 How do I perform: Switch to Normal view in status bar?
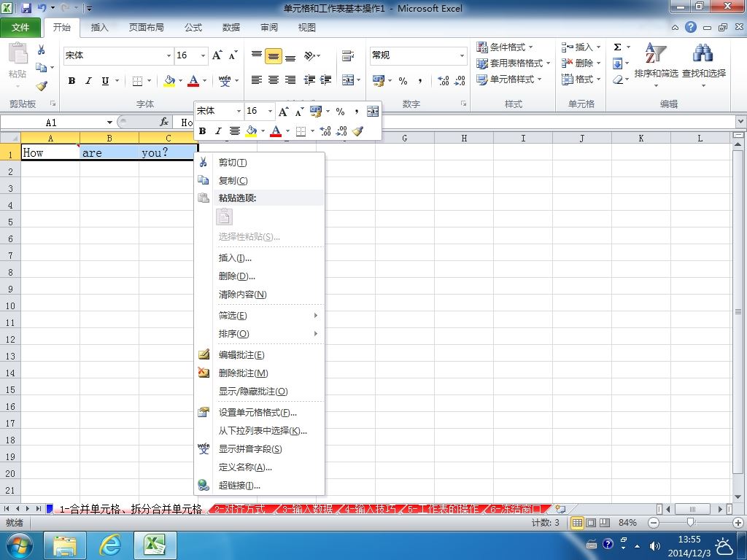tap(577, 523)
